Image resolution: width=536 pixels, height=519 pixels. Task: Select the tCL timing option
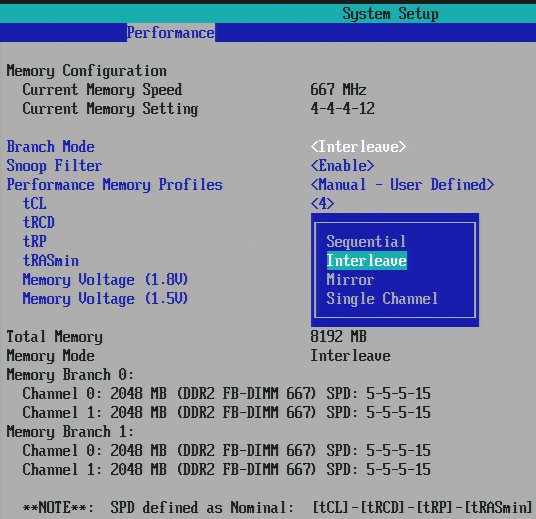[35, 203]
